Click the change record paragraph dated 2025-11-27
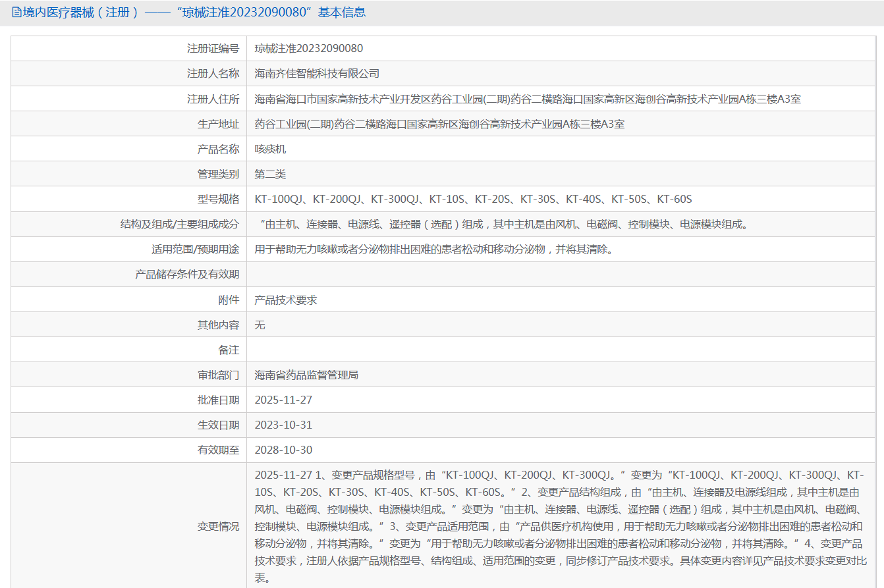Viewport: 884px width, 588px height. pos(561,526)
